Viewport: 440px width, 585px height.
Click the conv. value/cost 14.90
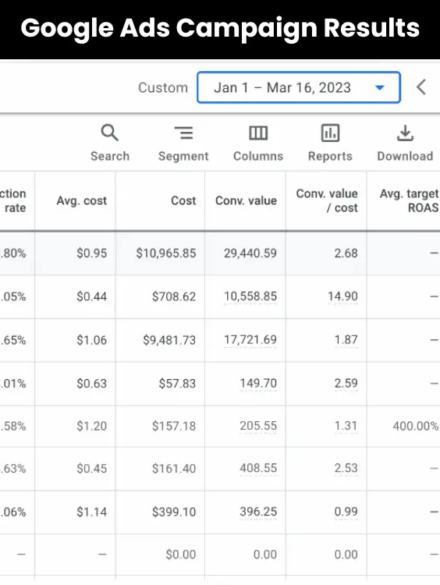(x=343, y=297)
